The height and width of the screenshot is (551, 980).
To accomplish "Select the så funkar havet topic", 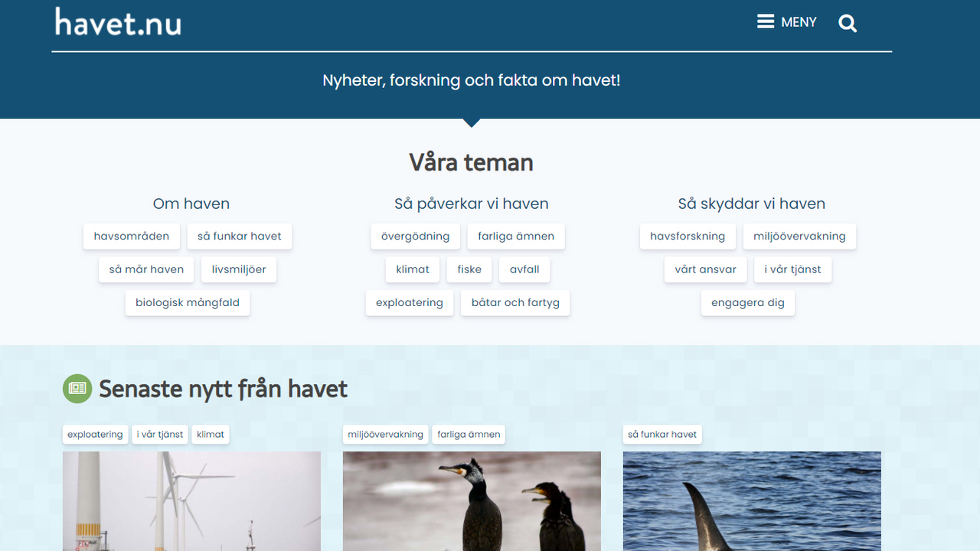I will (239, 236).
